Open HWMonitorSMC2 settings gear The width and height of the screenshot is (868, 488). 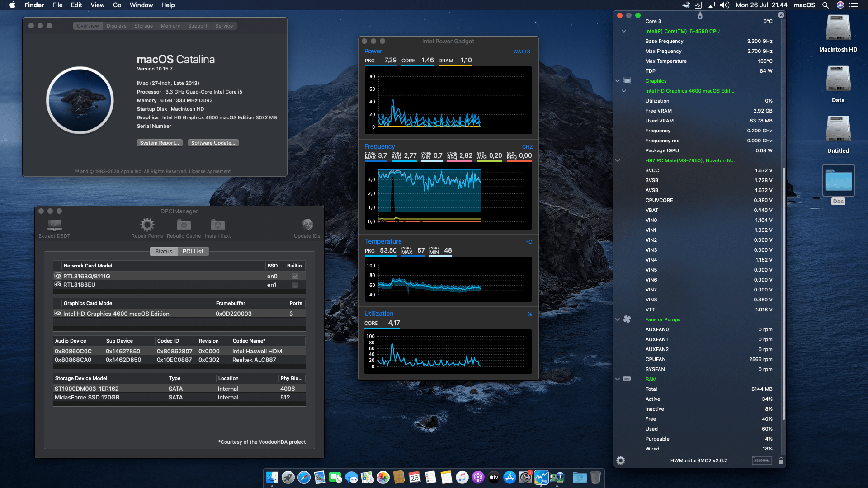pyautogui.click(x=621, y=460)
